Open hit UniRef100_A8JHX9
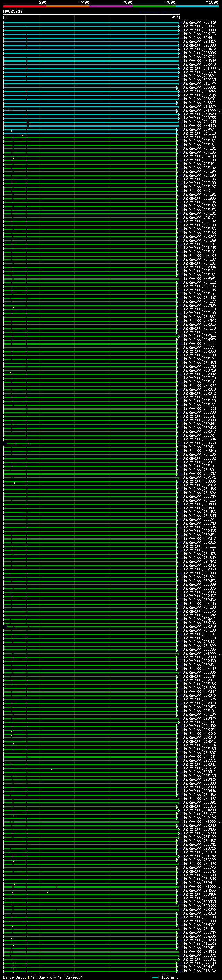The width and height of the screenshot is (222, 980). (199, 23)
